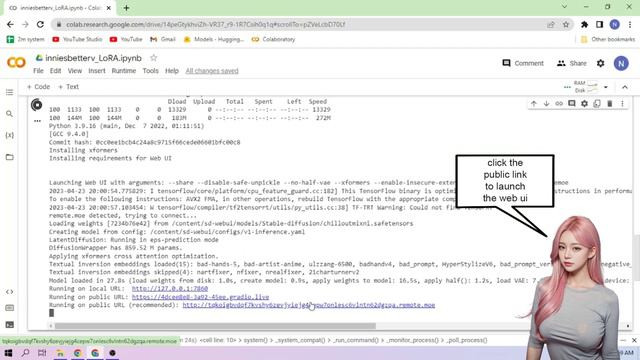Open the Tools menu
Image resolution: width=640 pixels, height=360 pixels.
[150, 71]
